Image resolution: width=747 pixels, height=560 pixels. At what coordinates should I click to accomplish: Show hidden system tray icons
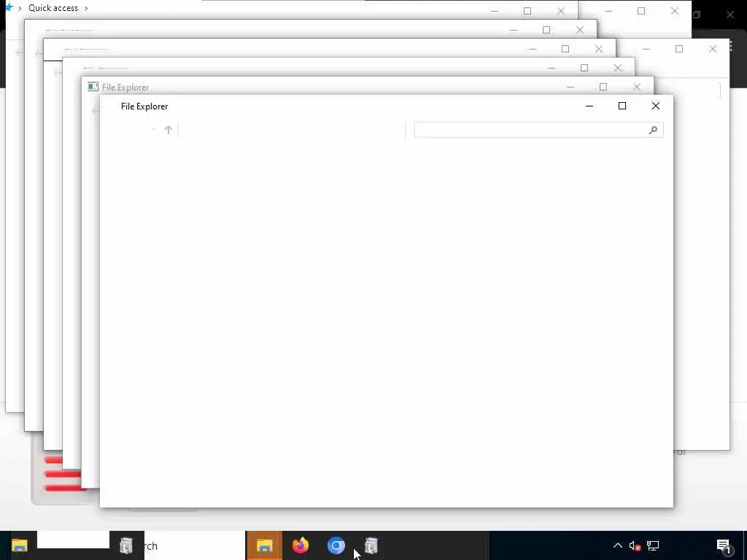617,545
